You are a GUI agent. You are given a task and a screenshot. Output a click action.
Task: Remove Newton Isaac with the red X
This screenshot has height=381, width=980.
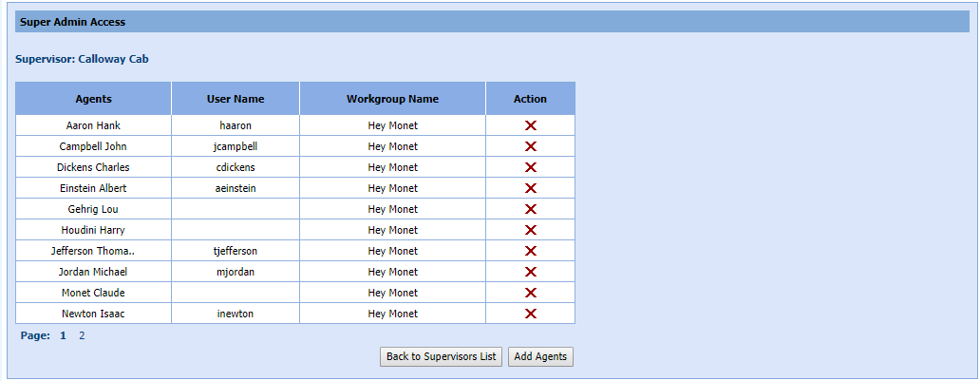click(531, 314)
